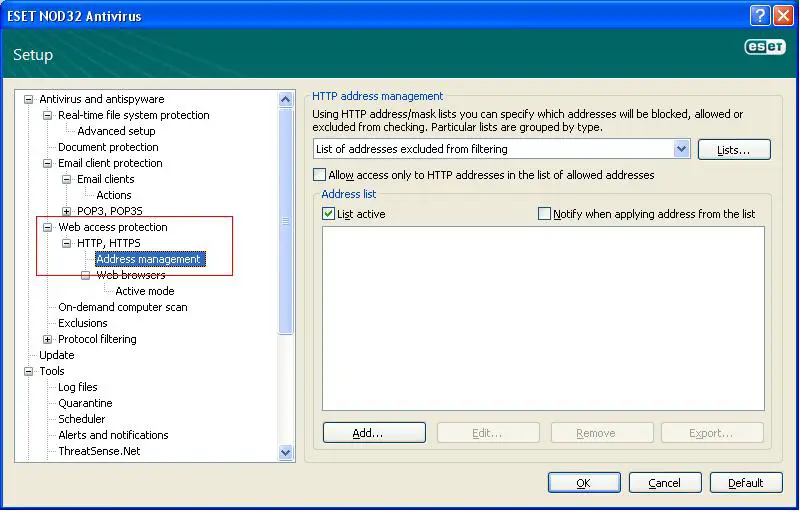Collapse the HTTP, HTTPS node
Screen dimensions: 800x513
[66, 243]
